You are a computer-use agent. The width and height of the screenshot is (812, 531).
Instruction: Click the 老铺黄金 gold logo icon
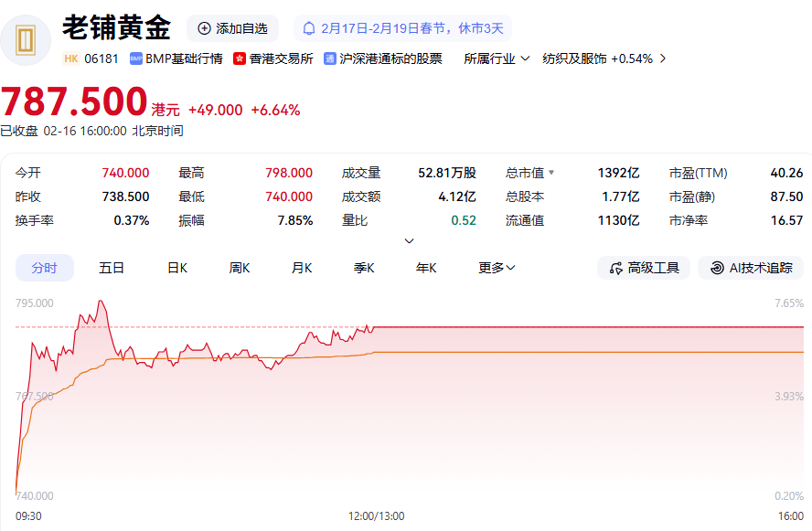point(26,40)
